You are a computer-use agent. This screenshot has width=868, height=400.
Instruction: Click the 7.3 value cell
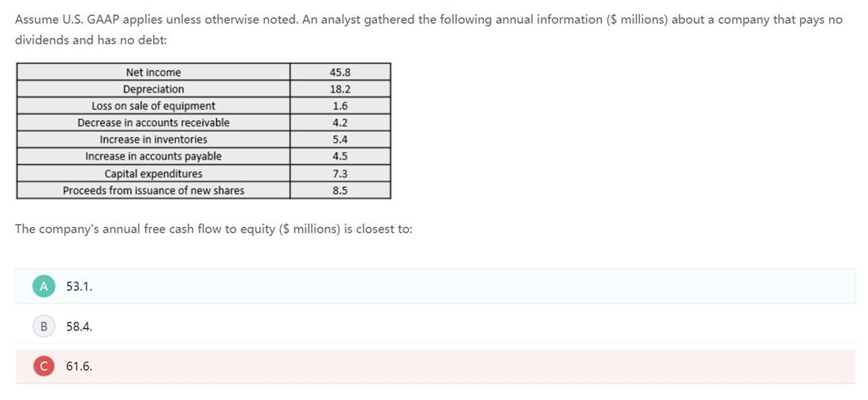point(340,174)
